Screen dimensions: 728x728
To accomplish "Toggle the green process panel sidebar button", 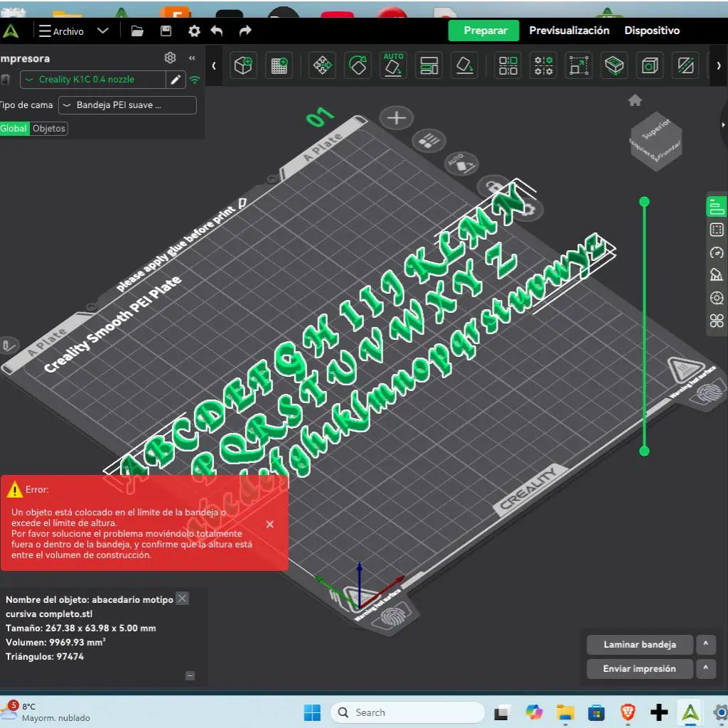I will point(717,207).
